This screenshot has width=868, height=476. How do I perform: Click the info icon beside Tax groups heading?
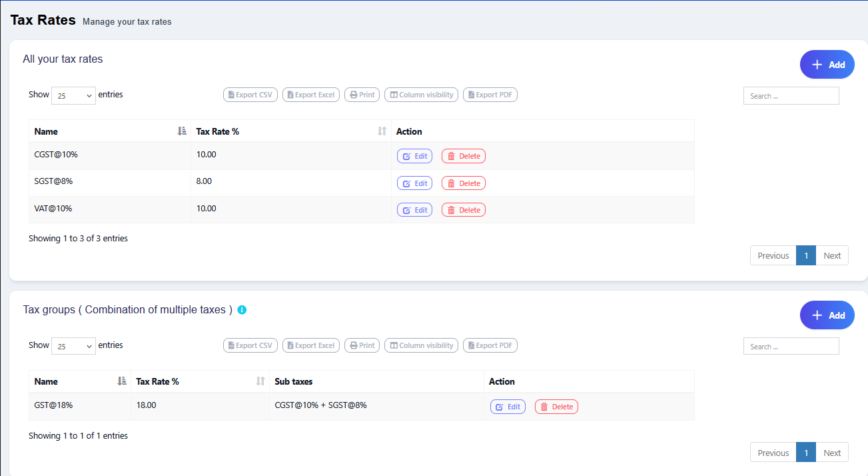[x=242, y=310]
